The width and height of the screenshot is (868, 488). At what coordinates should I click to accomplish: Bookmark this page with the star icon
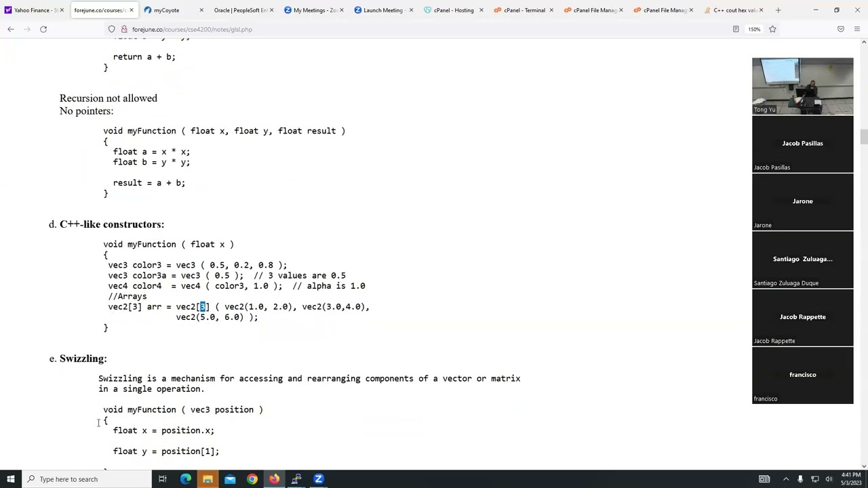(x=772, y=29)
